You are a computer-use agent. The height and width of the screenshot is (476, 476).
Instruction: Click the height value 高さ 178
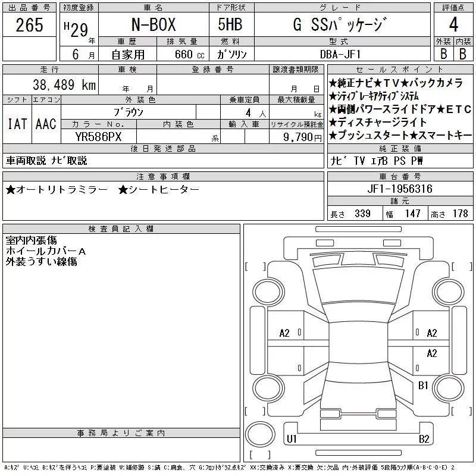coord(449,214)
